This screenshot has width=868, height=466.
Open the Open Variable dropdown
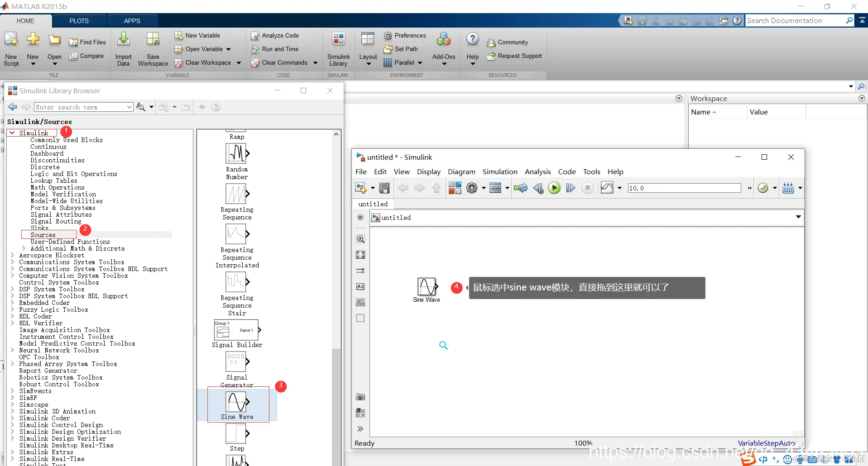pyautogui.click(x=228, y=49)
